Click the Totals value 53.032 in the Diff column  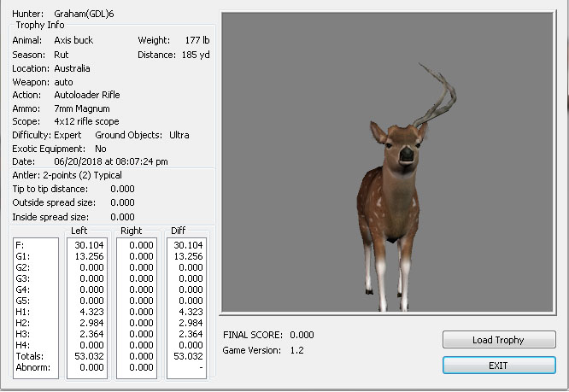pos(187,356)
